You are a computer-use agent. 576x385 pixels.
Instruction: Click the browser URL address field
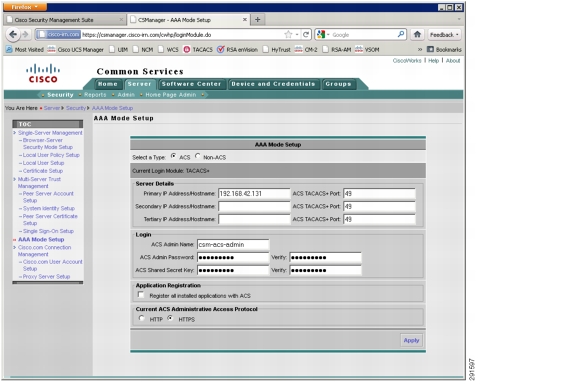click(x=182, y=35)
